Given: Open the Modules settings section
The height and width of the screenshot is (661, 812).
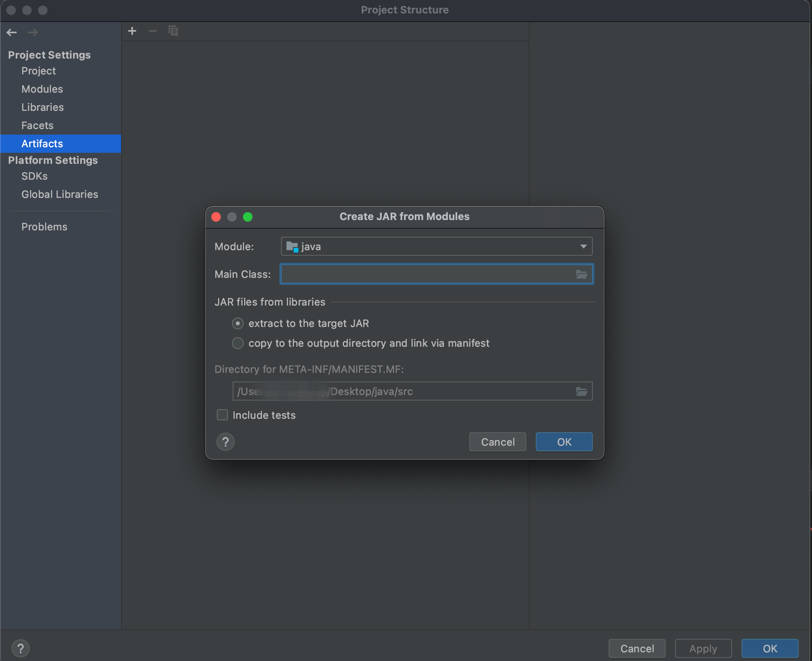Looking at the screenshot, I should [x=42, y=89].
